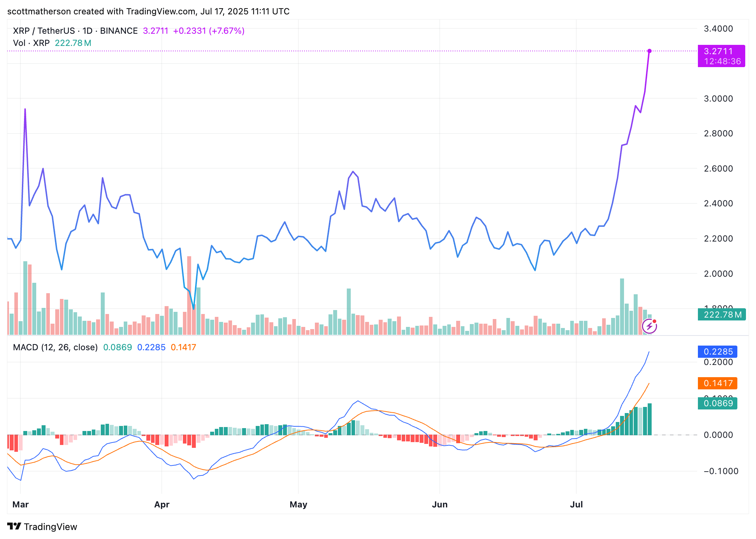Click the May label on time axis
Viewport: 756px width, 539px height.
pyautogui.click(x=298, y=504)
